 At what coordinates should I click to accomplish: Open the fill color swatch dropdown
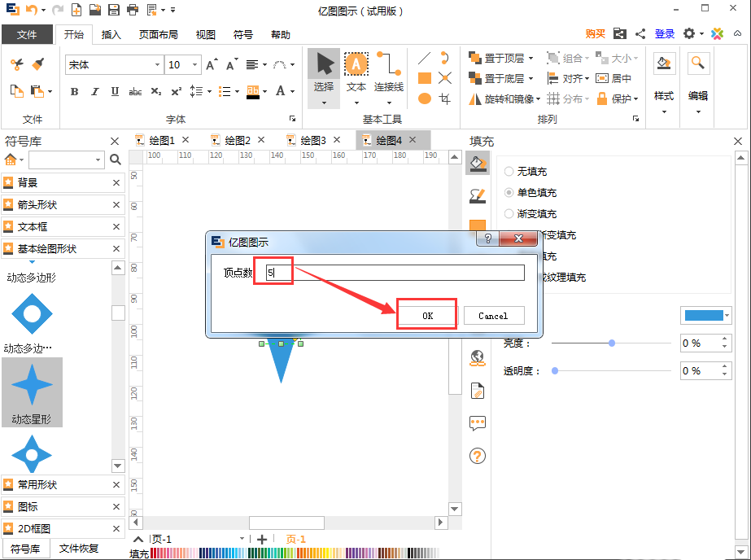click(x=705, y=315)
